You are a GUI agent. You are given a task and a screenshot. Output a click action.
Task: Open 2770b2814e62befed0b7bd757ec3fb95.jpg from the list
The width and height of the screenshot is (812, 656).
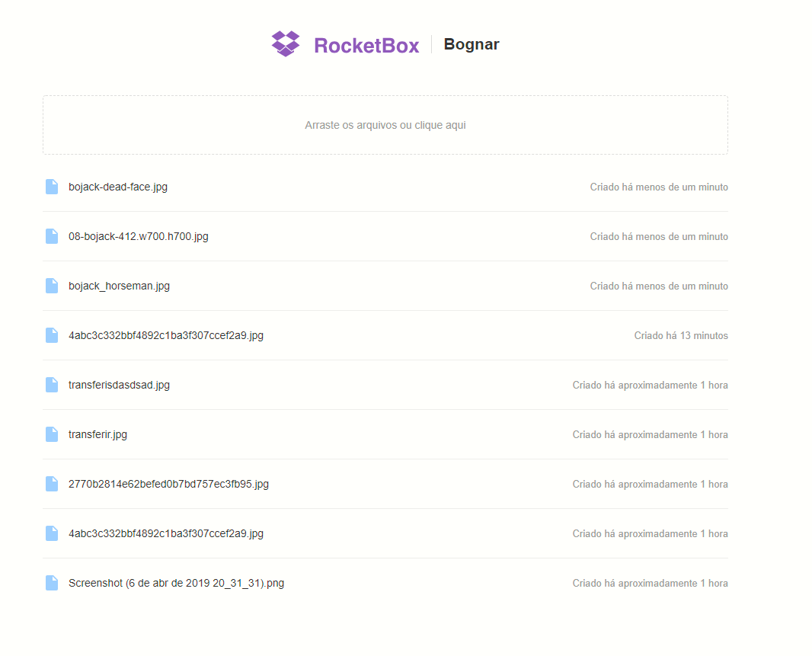click(168, 484)
